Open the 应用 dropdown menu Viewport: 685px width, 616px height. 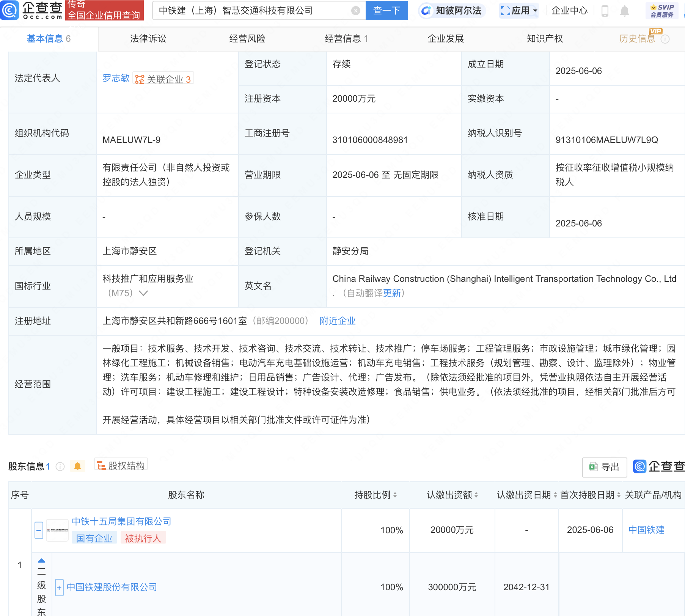(519, 11)
